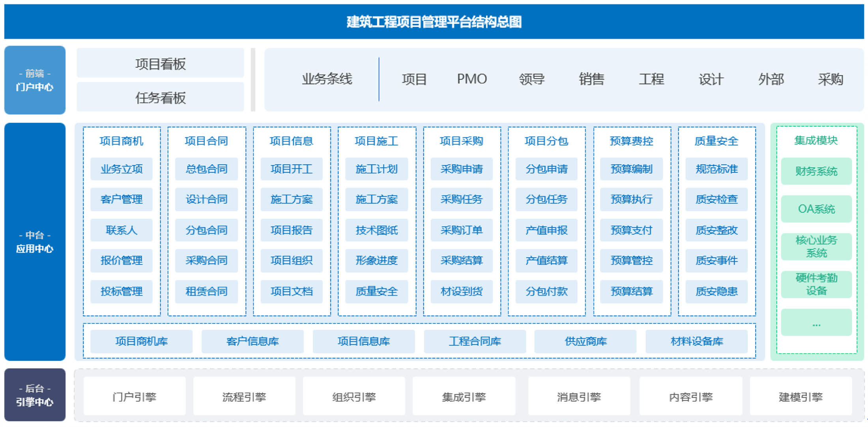Open the 质安隐患 item
This screenshot has height=427, width=868.
[716, 291]
